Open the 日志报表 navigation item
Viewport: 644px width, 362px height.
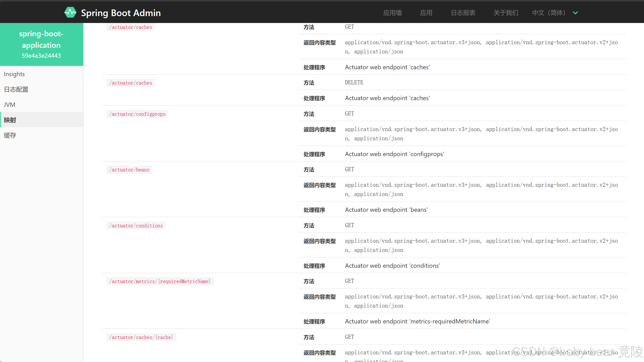click(463, 13)
